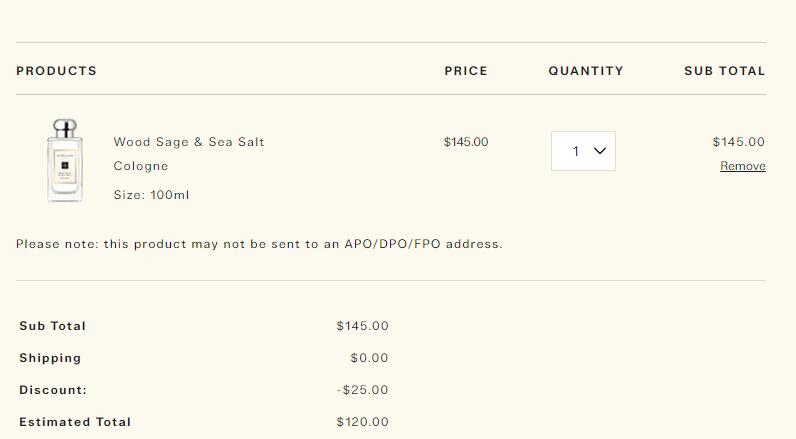The image size is (796, 439).
Task: Click the $120.00 estimated total amount
Action: pyautogui.click(x=362, y=422)
